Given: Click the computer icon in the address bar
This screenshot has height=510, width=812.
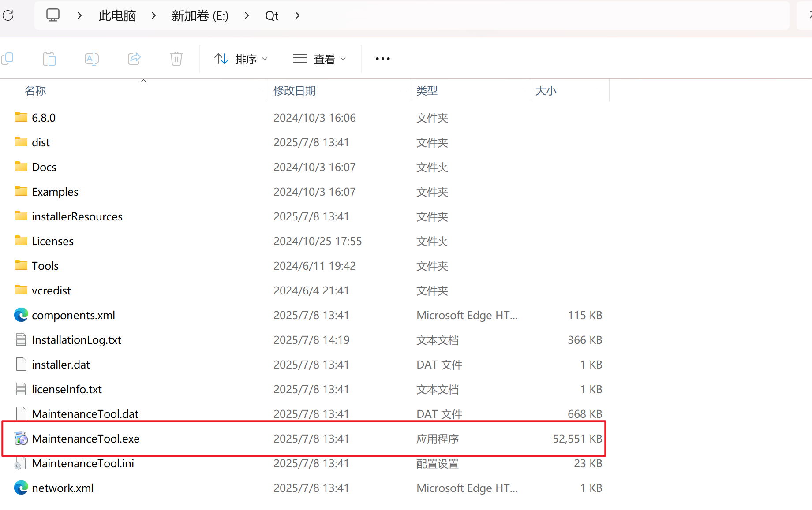Looking at the screenshot, I should click(x=53, y=15).
